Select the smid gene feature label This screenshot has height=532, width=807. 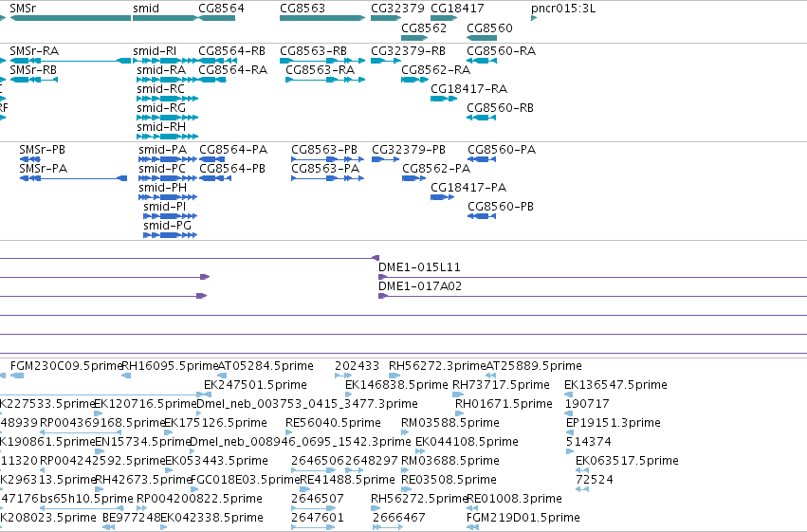coord(146,9)
